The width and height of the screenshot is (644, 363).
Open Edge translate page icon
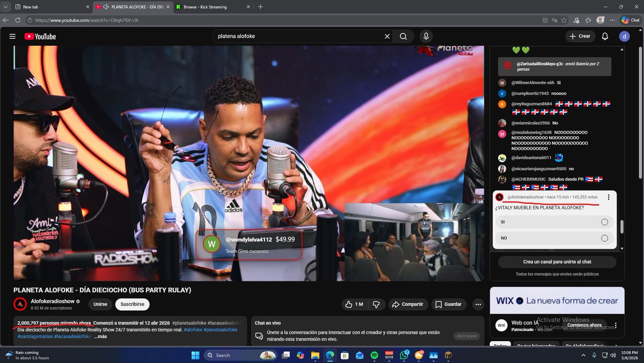click(x=554, y=20)
